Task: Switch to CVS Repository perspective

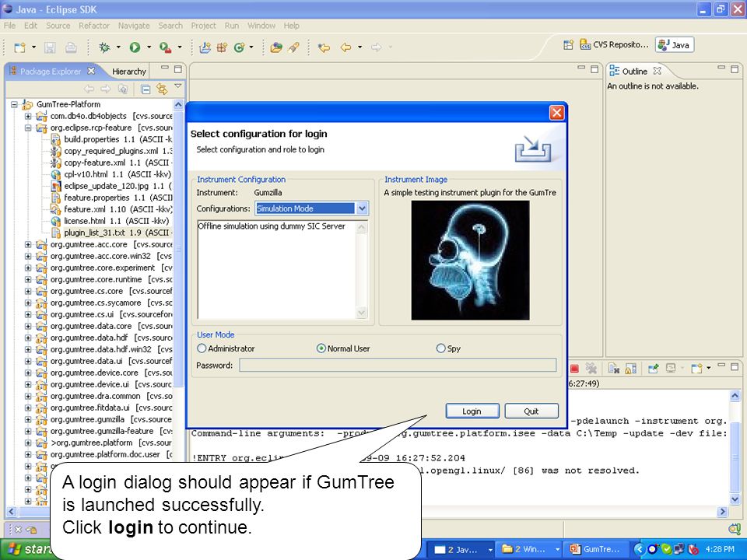Action: 614,45
